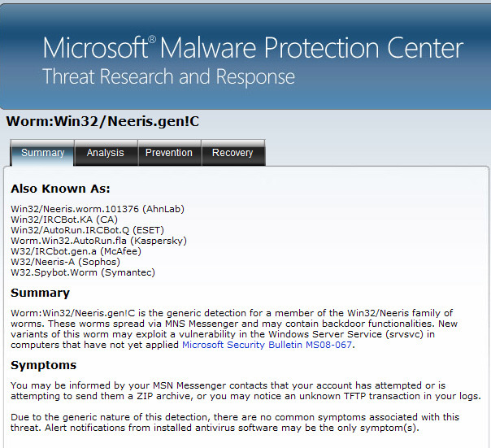The height and width of the screenshot is (448, 491).
Task: Select the W32/IRCbot.gen.a (McAfee) alias
Action: click(x=76, y=251)
